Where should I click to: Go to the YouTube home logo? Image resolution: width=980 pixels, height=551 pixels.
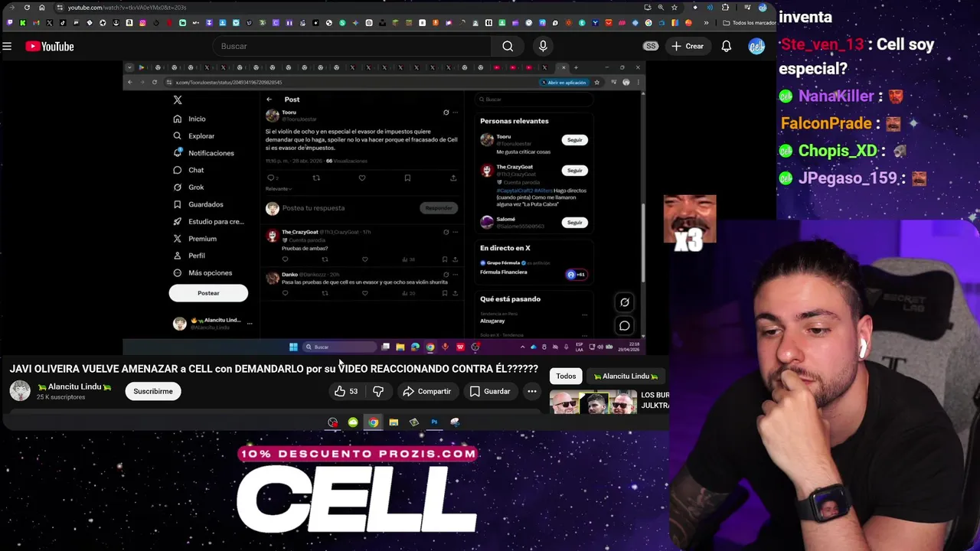[x=50, y=47]
